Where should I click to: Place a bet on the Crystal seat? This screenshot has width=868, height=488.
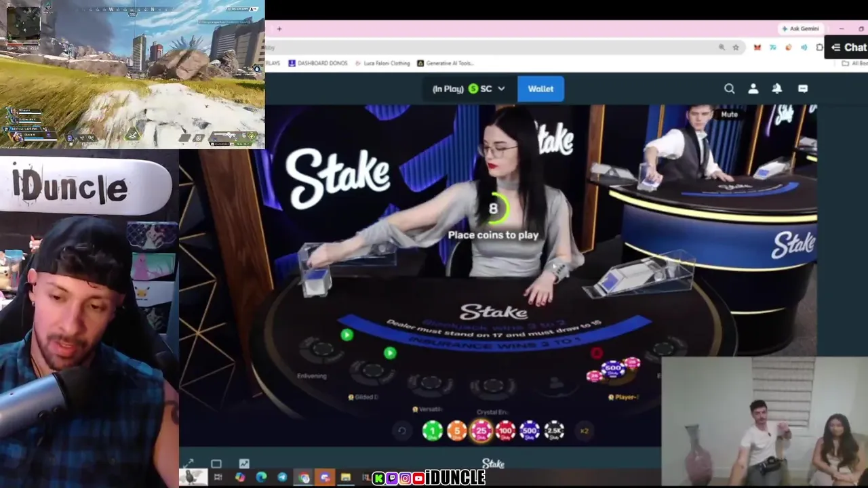coord(493,386)
